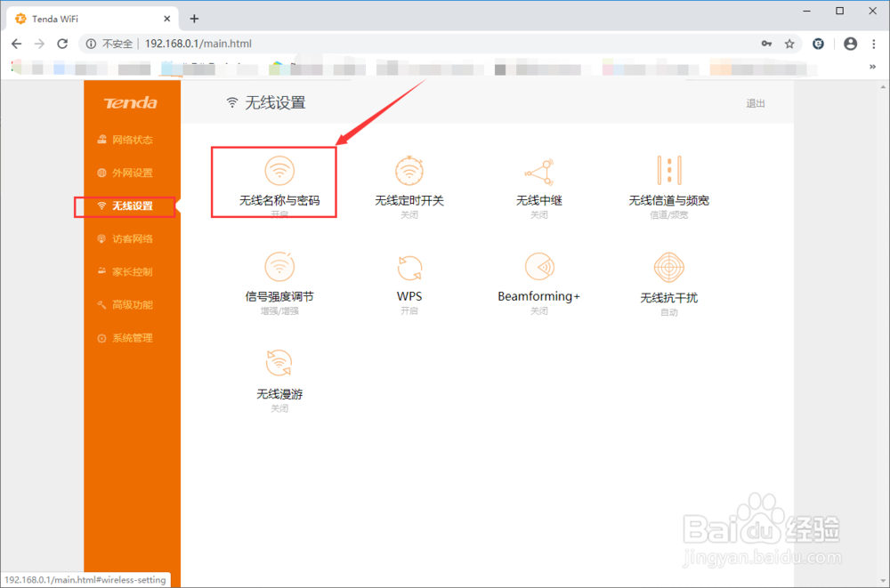
Task: Click the saved password key icon
Action: [767, 44]
